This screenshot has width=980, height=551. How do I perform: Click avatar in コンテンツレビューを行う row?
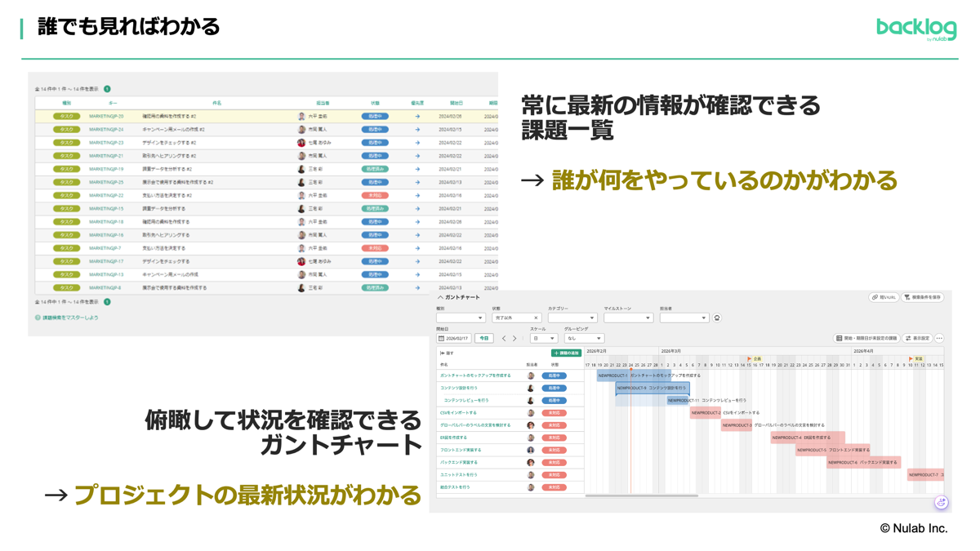click(531, 401)
